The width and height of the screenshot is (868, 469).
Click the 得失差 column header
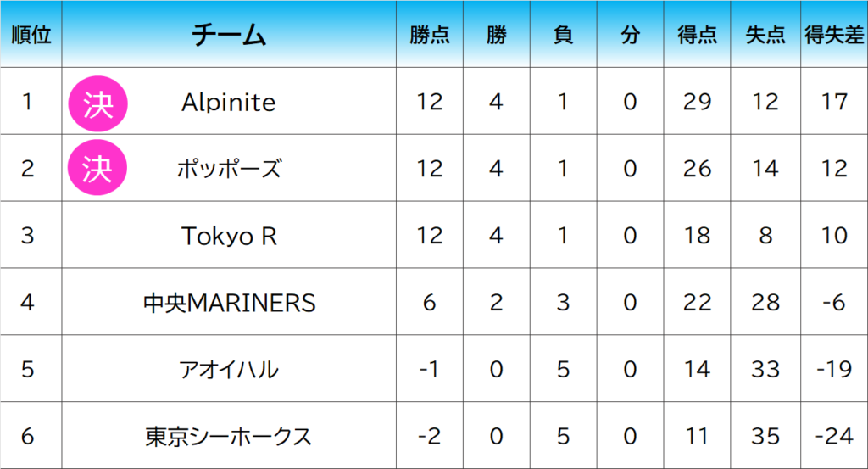point(834,35)
